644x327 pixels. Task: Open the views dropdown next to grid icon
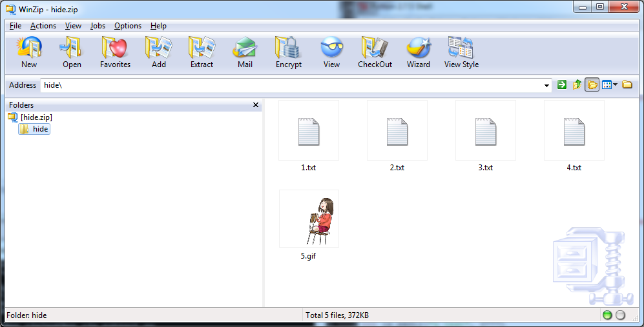(x=615, y=85)
